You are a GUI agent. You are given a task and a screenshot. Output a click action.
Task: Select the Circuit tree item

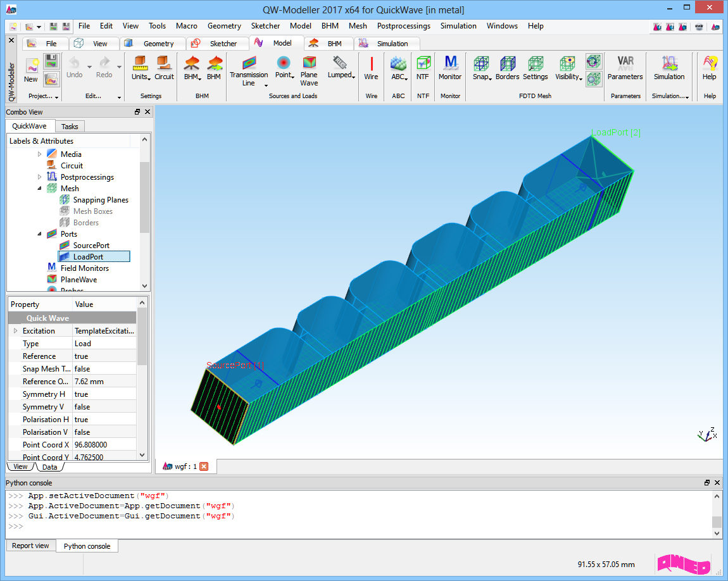[65, 166]
